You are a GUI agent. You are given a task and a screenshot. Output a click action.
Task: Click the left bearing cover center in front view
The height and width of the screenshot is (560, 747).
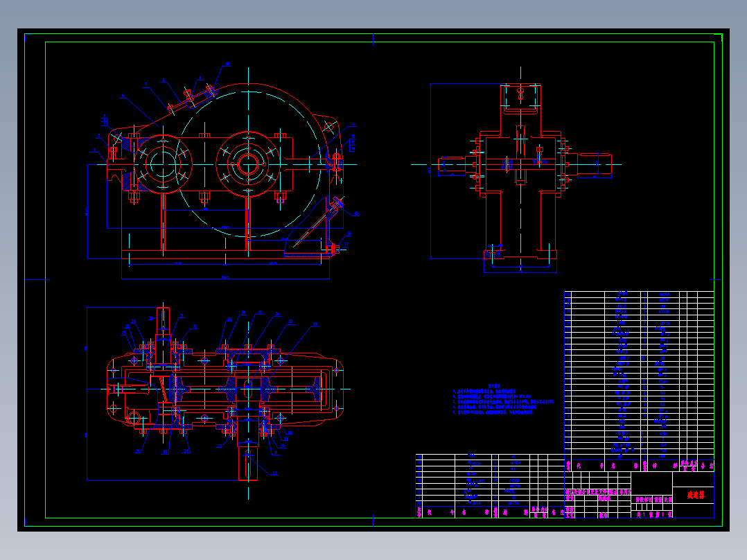tap(163, 164)
